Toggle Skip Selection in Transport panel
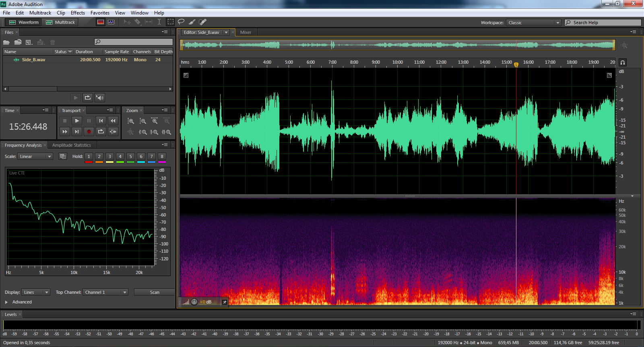The image size is (644, 347). point(113,131)
